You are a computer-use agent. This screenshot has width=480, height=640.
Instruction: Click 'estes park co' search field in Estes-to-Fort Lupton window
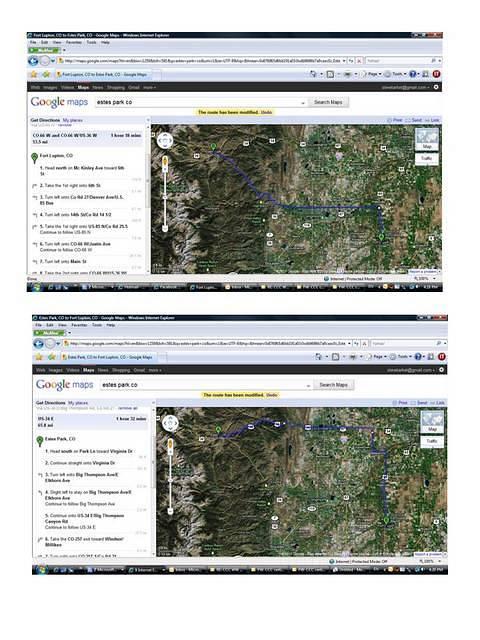pyautogui.click(x=205, y=385)
